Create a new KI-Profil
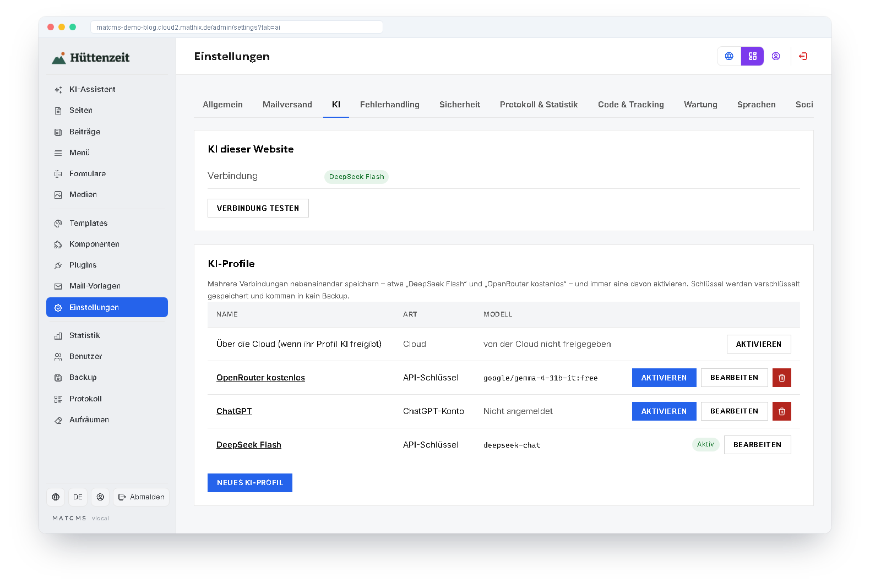 (x=250, y=483)
